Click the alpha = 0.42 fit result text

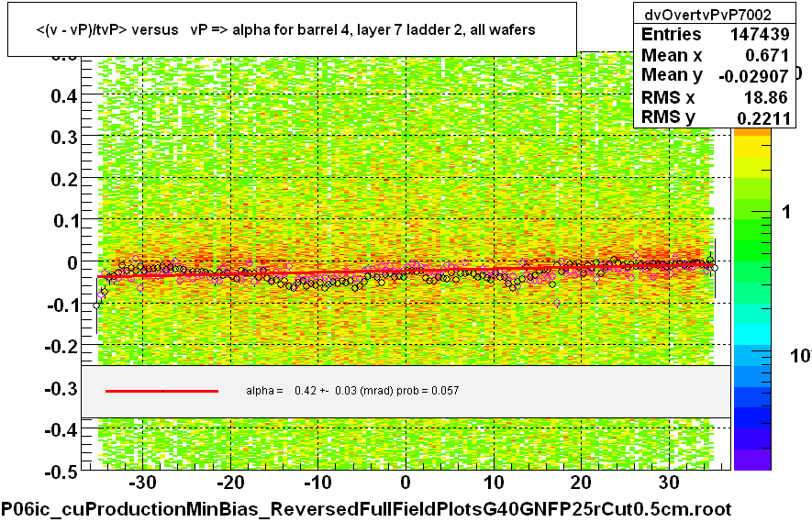click(x=352, y=391)
